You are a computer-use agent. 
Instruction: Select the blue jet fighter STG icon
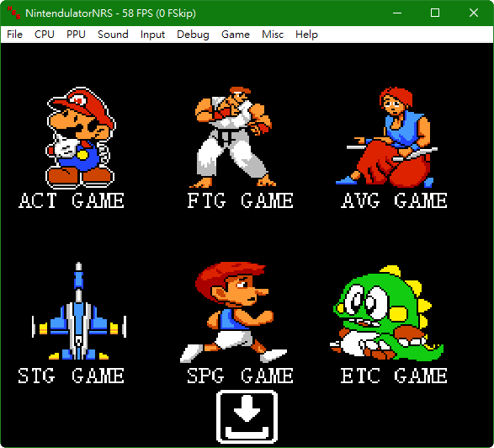coord(79,312)
